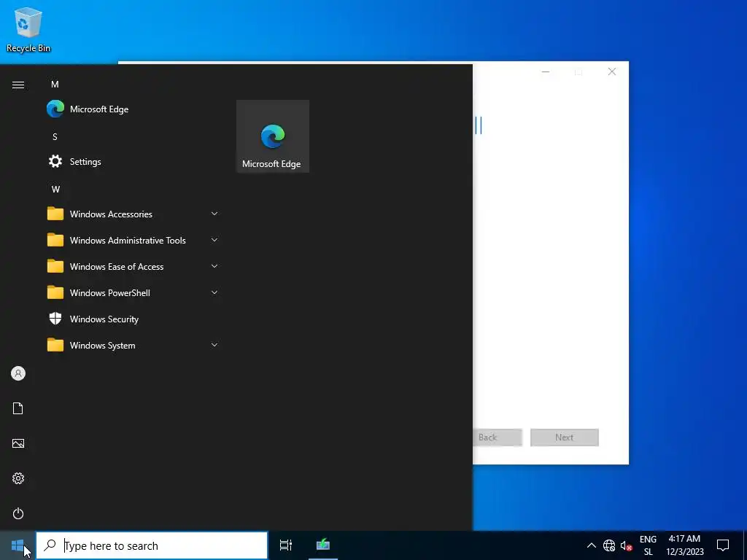Open the user account icon in Start sidebar
Screen dimensions: 747x560
click(x=18, y=373)
